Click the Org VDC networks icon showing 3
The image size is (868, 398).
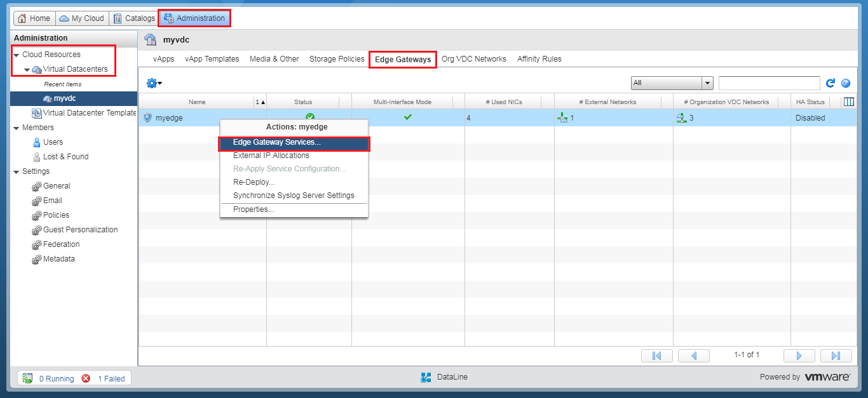(x=682, y=117)
